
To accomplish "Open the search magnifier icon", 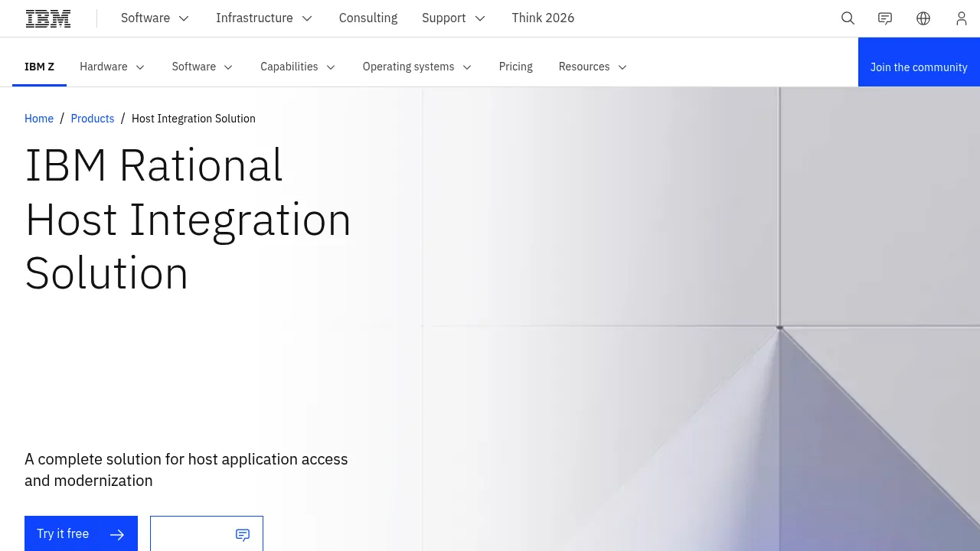I will coord(848,18).
